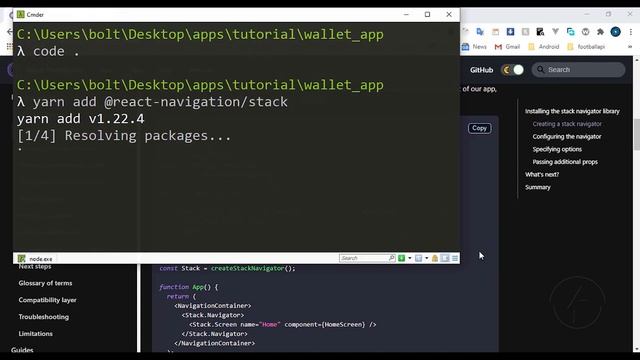Click the calendar-like extension icon in Chrome toolbar
This screenshot has width=640, height=360.
(495, 31)
